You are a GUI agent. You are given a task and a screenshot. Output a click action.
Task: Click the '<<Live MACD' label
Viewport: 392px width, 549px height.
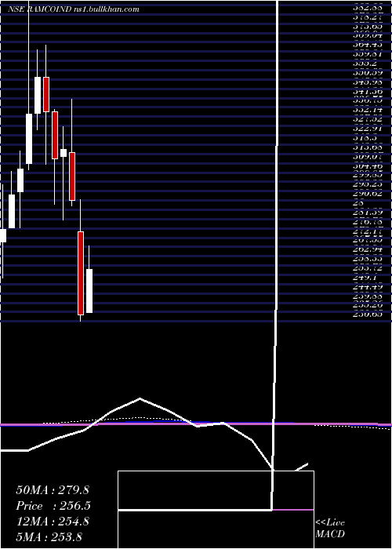click(x=330, y=528)
